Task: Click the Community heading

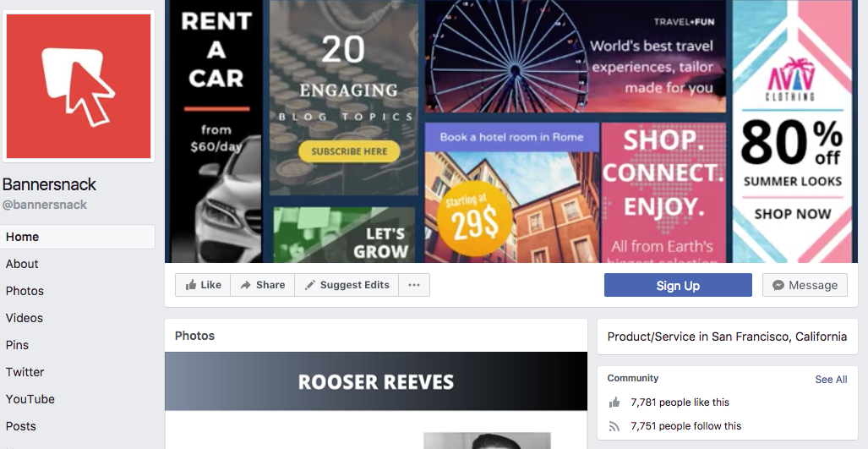Action: (x=633, y=378)
